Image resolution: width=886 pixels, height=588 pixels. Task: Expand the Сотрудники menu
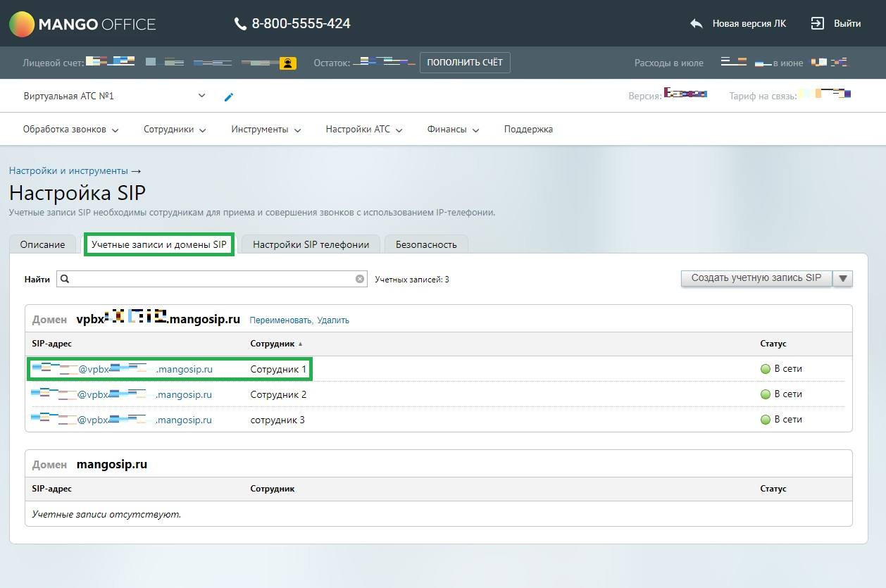click(175, 130)
